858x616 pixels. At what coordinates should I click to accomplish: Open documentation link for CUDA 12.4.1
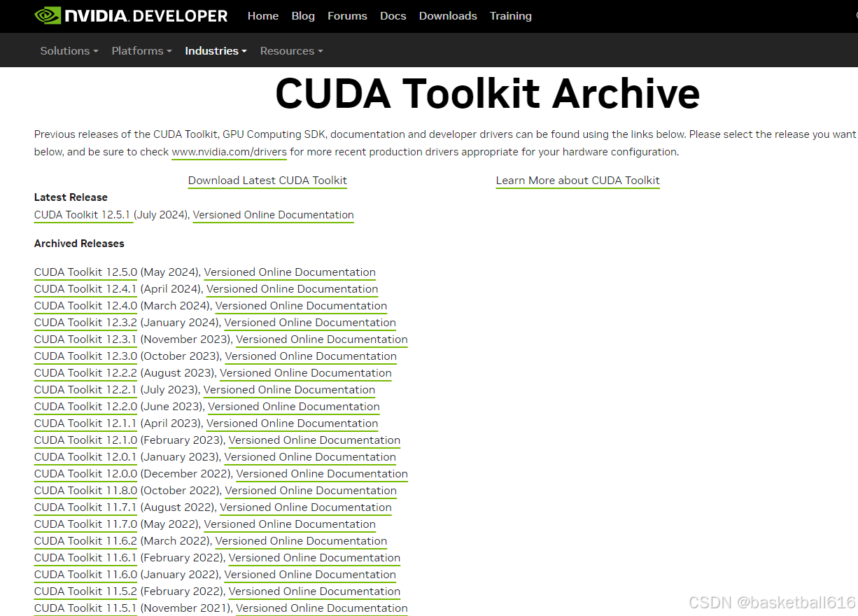pyautogui.click(x=293, y=289)
